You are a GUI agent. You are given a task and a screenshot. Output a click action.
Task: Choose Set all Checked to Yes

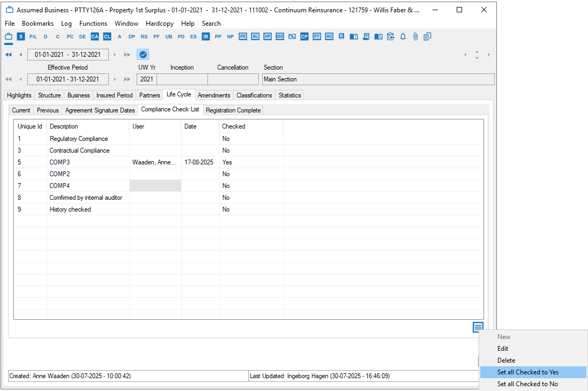[527, 372]
